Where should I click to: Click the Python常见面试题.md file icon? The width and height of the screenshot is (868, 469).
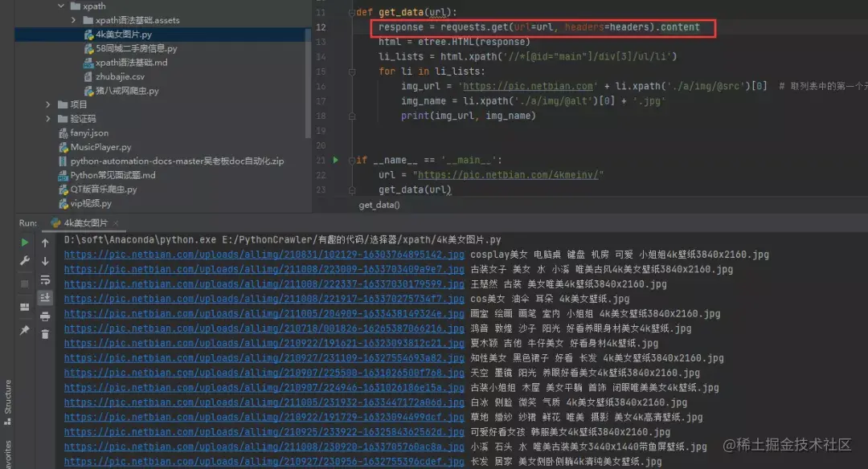pos(63,175)
